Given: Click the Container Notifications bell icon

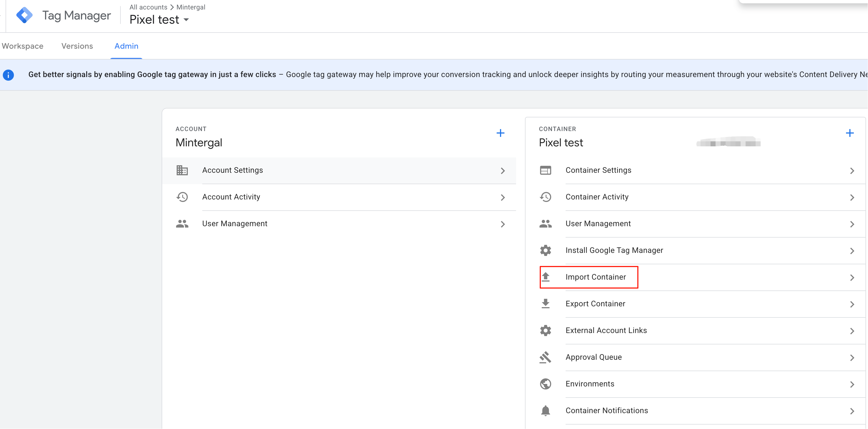Looking at the screenshot, I should tap(546, 411).
